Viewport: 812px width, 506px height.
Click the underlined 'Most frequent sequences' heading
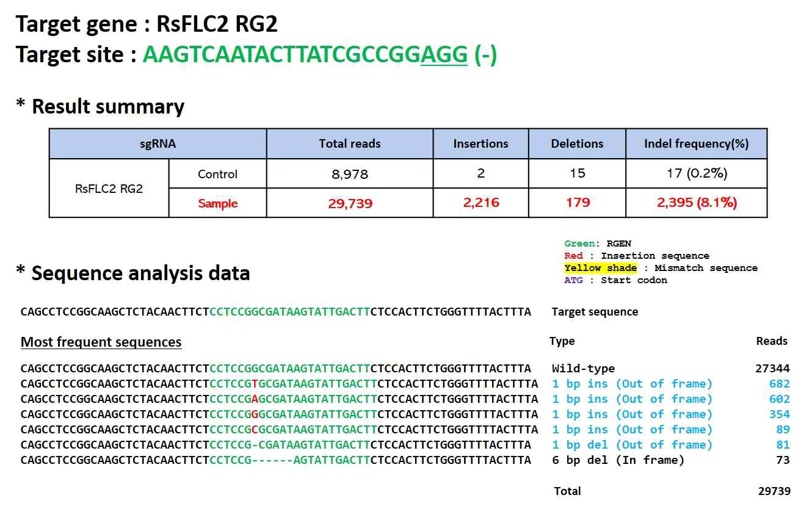101,342
